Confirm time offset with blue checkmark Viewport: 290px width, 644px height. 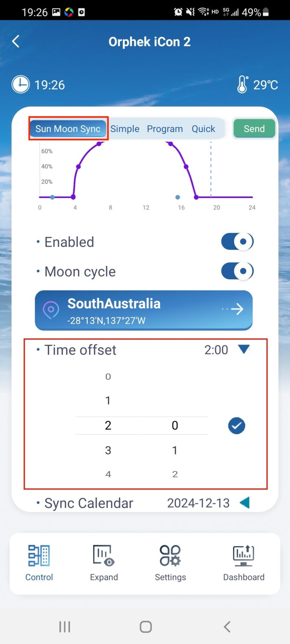237,426
